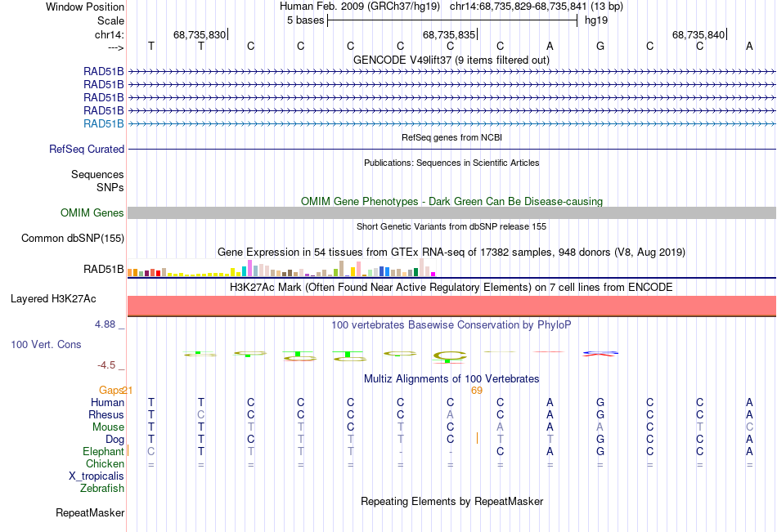Click the strand direction arrow label

click(x=116, y=47)
